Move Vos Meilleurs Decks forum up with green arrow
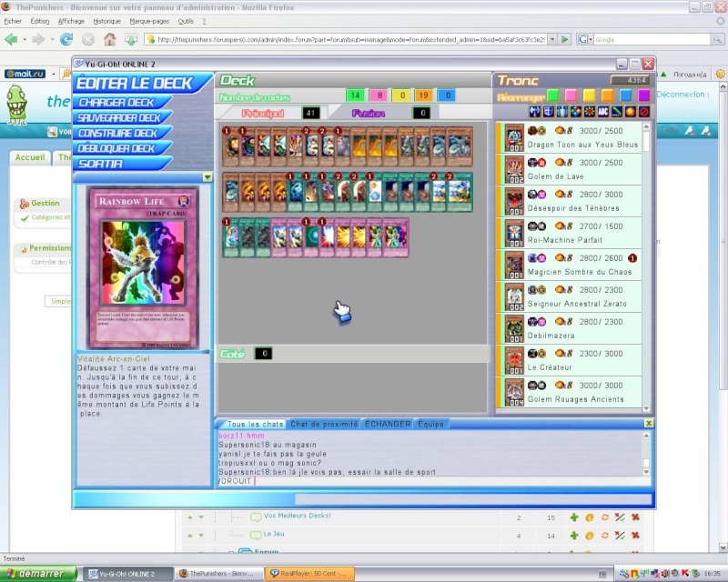This screenshot has width=728, height=582. coord(190,517)
